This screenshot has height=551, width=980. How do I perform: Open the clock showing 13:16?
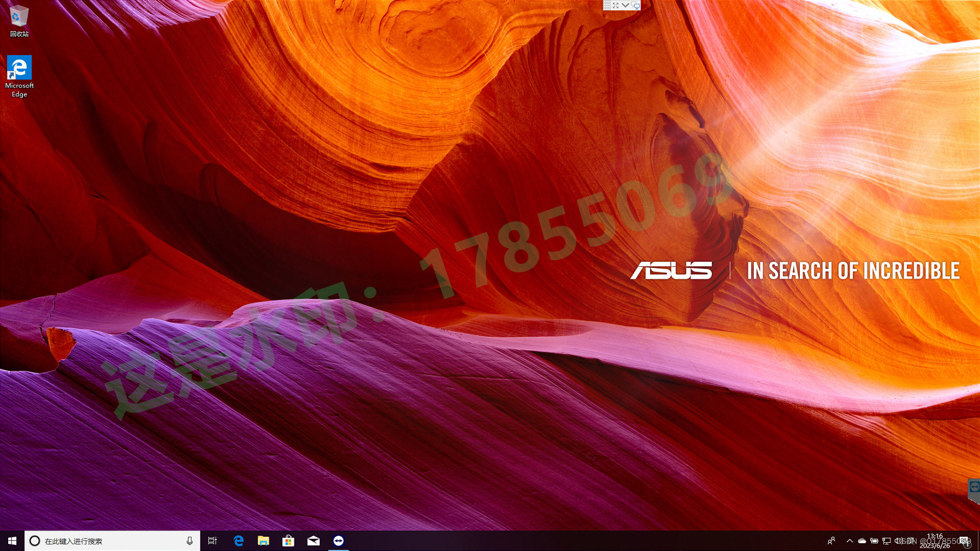click(x=935, y=541)
